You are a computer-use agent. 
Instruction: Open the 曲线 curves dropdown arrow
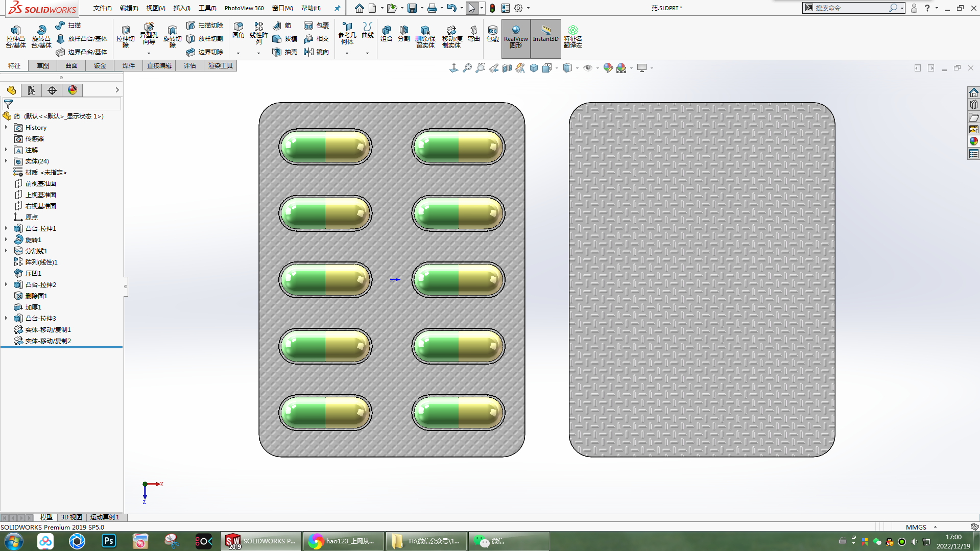click(367, 53)
